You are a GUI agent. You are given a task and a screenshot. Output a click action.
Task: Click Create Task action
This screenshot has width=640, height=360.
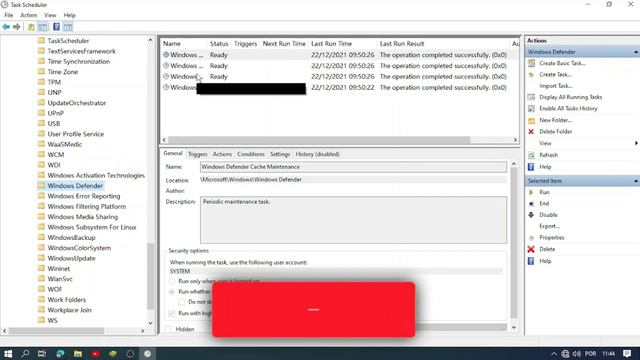555,75
